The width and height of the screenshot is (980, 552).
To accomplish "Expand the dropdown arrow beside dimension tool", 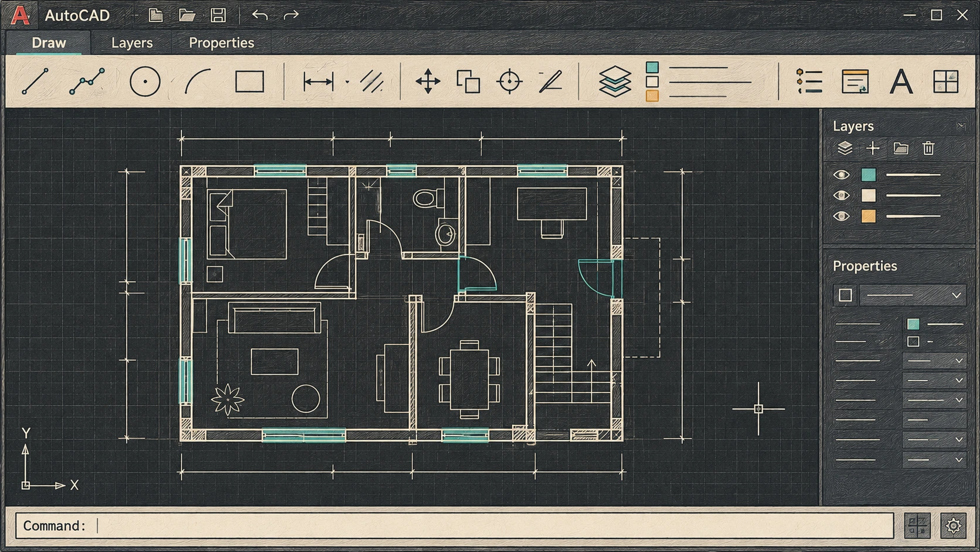I will (348, 82).
